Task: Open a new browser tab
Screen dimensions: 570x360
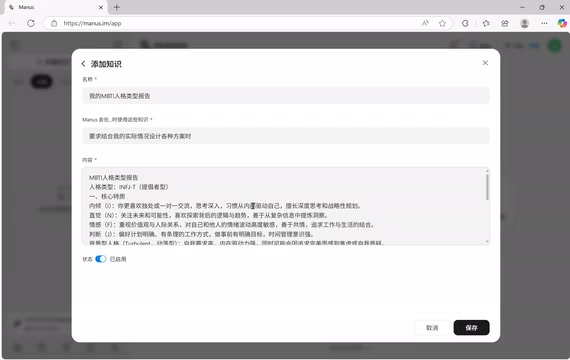Action: (x=117, y=7)
